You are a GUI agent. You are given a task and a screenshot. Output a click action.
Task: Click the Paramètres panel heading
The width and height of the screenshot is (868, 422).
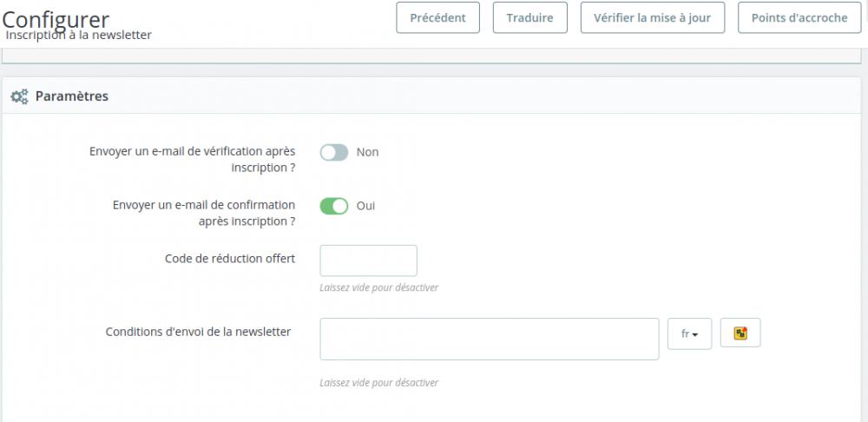(x=71, y=96)
